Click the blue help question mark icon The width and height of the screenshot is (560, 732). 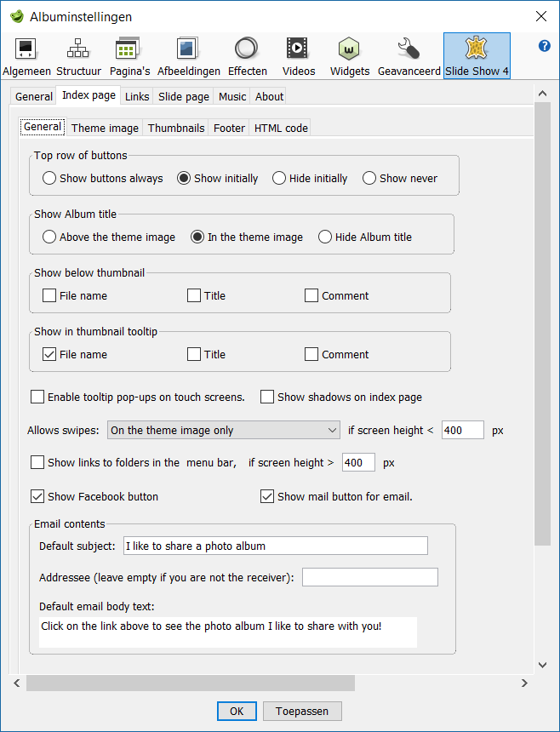coord(544,46)
